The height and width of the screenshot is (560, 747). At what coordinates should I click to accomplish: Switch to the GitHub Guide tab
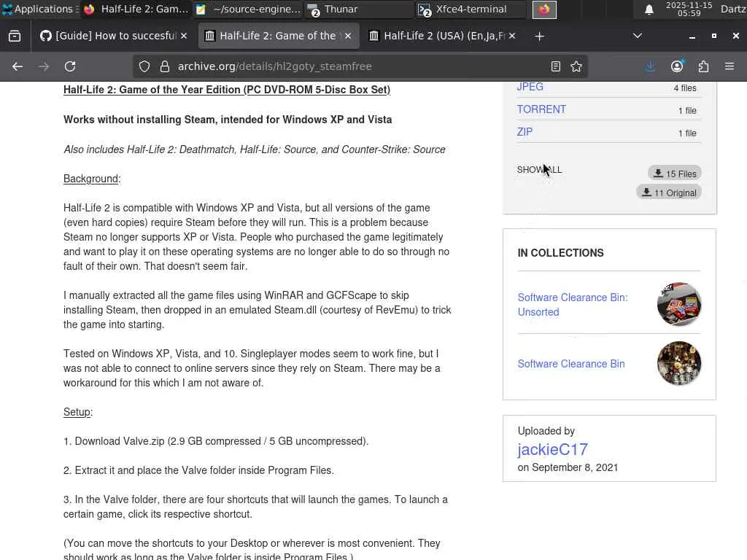click(x=113, y=36)
